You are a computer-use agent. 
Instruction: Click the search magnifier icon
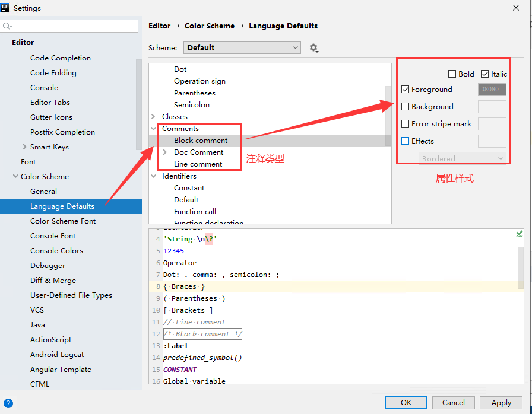[x=7, y=26]
